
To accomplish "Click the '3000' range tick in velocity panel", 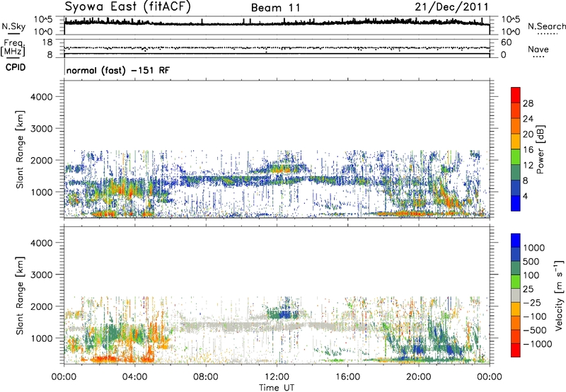I will point(42,275).
